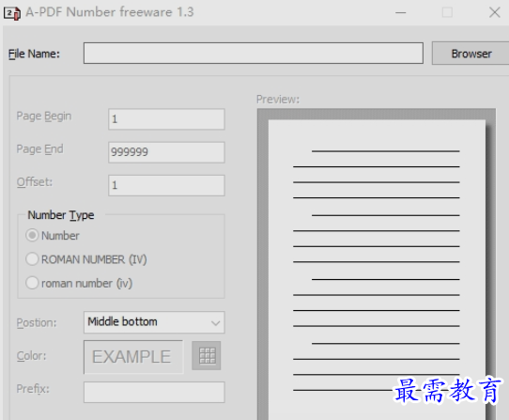The height and width of the screenshot is (420, 509).
Task: Click the preview page thumbnail
Action: tap(377, 270)
